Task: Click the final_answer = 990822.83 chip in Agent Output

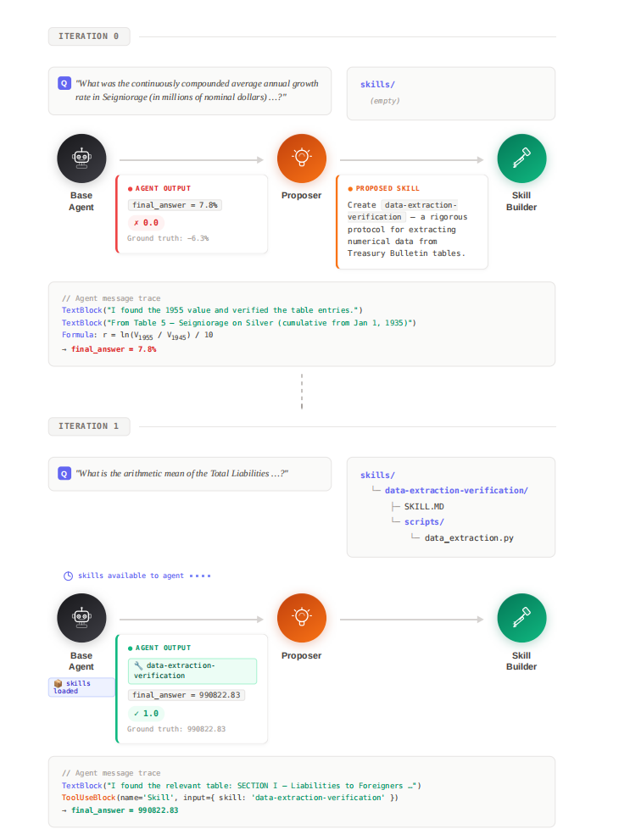Action: click(x=187, y=695)
